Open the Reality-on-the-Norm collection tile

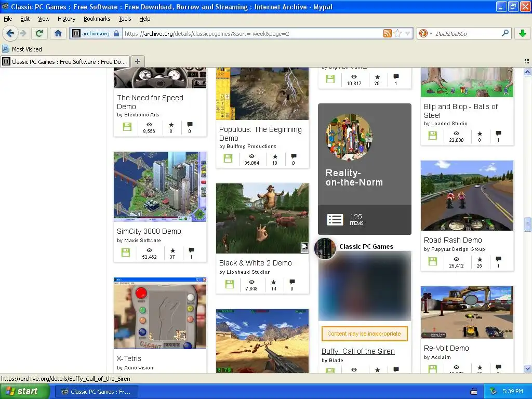point(364,169)
